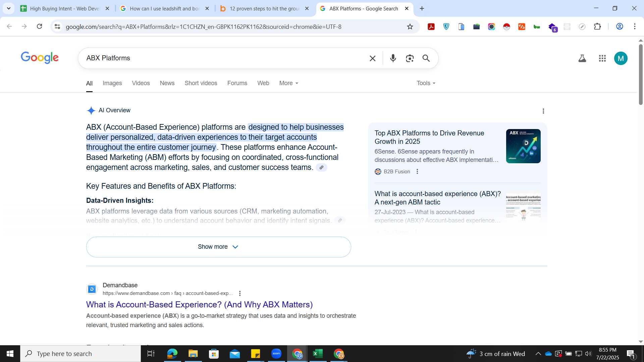
Task: Click the magnifier search button
Action: (x=426, y=58)
